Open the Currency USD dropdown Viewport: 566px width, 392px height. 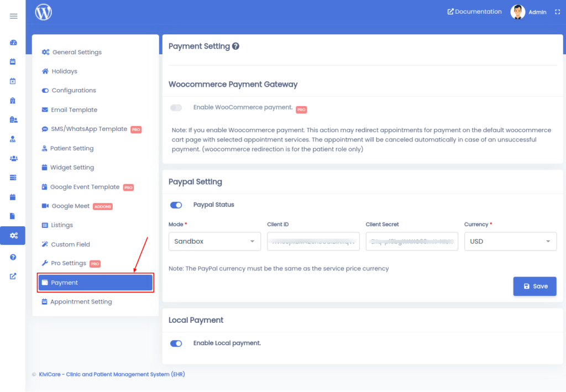pos(510,241)
